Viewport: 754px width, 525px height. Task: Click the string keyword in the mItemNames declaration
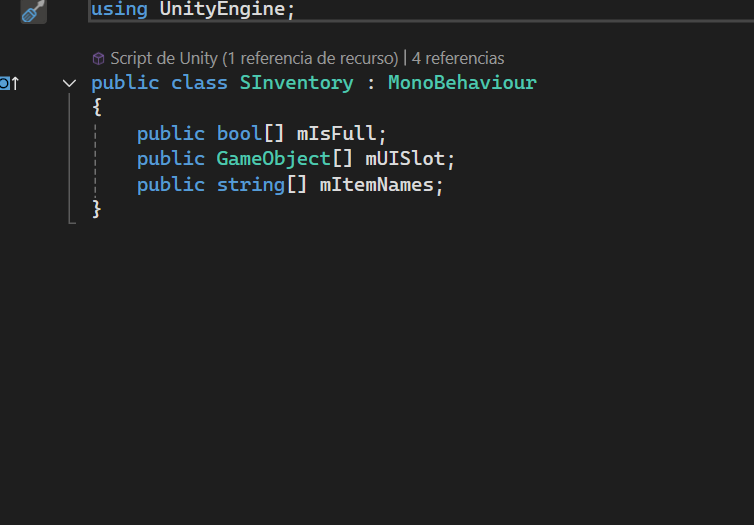[251, 185]
